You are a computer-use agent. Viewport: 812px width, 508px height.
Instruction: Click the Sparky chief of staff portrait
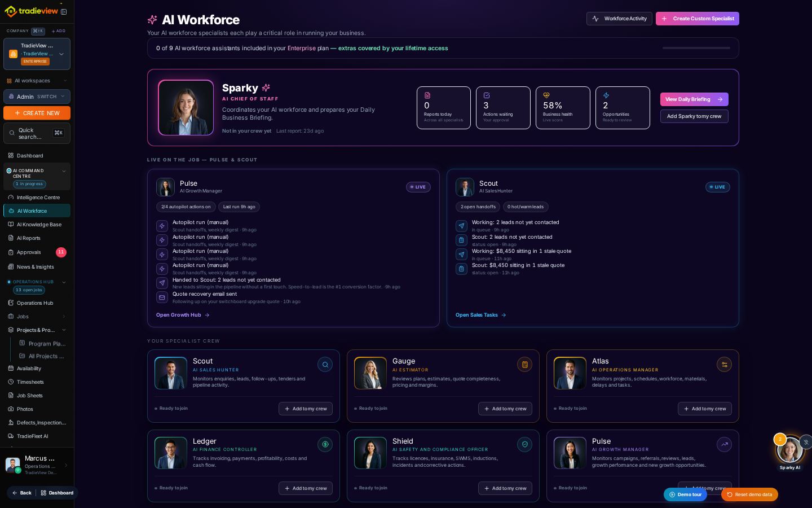186,107
